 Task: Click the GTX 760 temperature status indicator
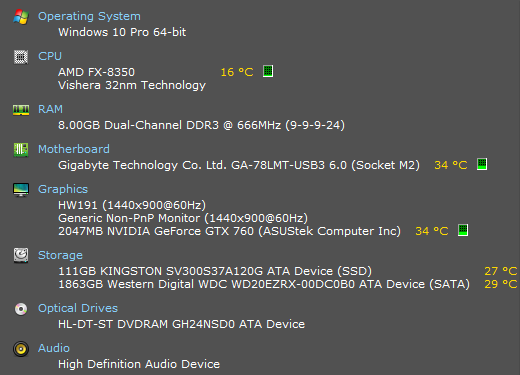point(463,230)
